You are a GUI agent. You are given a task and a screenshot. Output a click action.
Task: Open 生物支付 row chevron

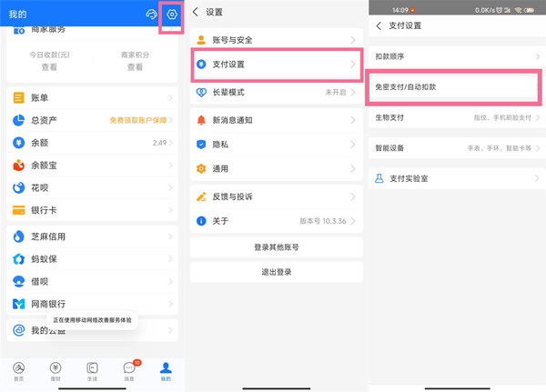(538, 117)
